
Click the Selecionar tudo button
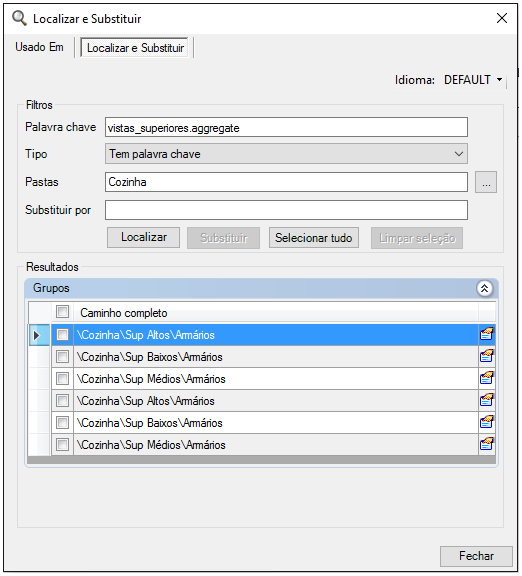[x=314, y=238]
